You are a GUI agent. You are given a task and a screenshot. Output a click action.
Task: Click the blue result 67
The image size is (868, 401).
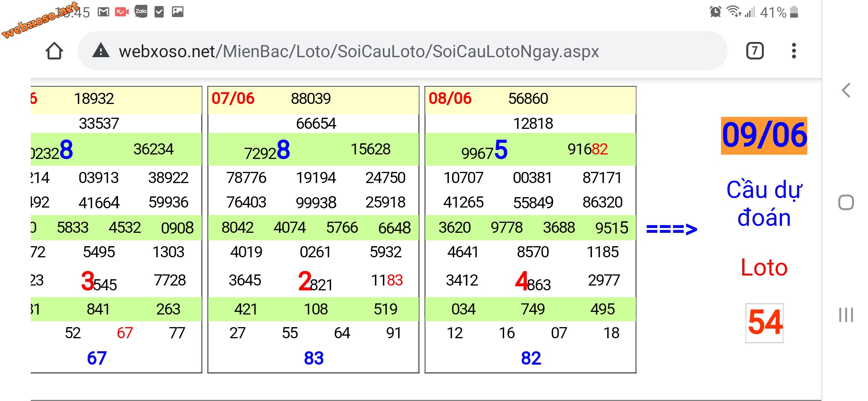click(97, 358)
